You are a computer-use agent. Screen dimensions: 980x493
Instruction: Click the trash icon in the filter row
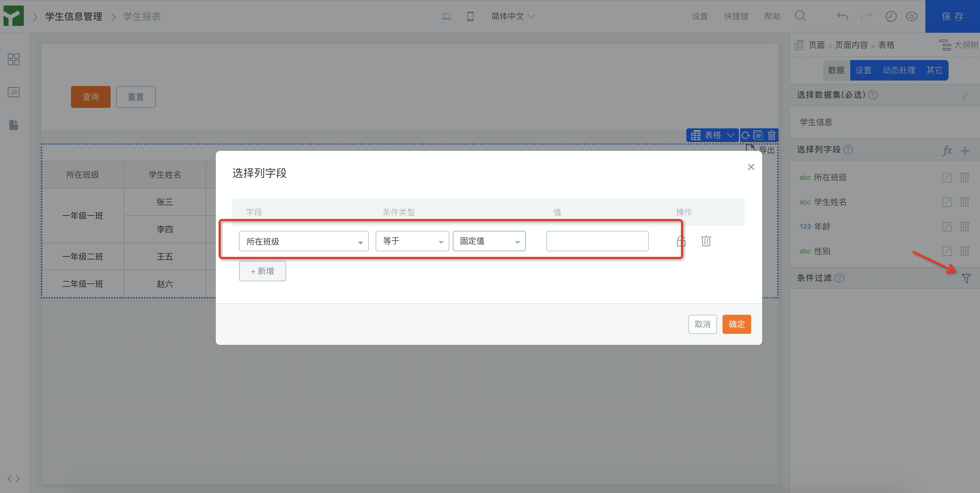coord(706,241)
